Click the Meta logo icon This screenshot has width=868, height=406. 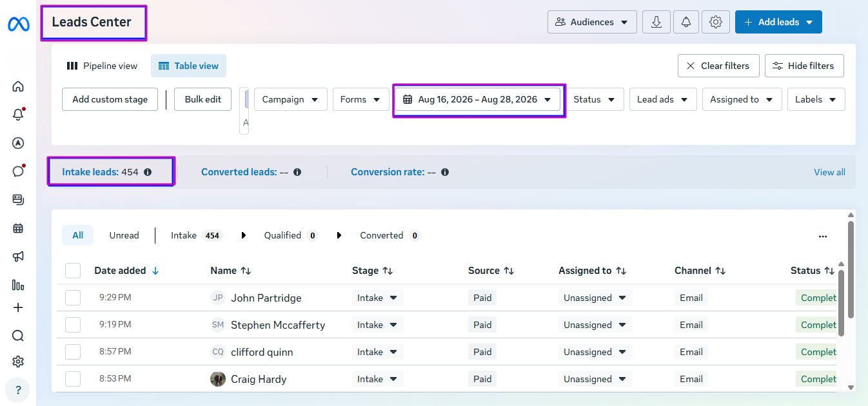(18, 24)
